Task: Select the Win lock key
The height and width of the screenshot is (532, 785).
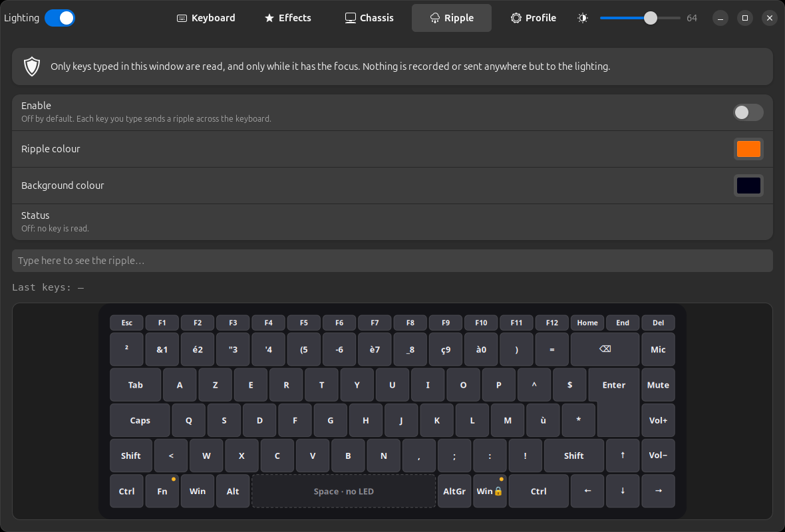Action: pos(490,491)
